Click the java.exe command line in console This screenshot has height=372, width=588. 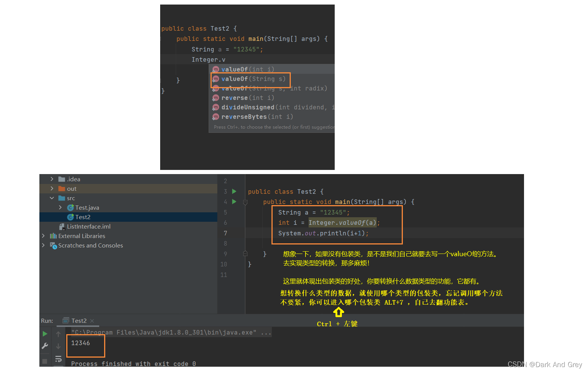pos(171,332)
